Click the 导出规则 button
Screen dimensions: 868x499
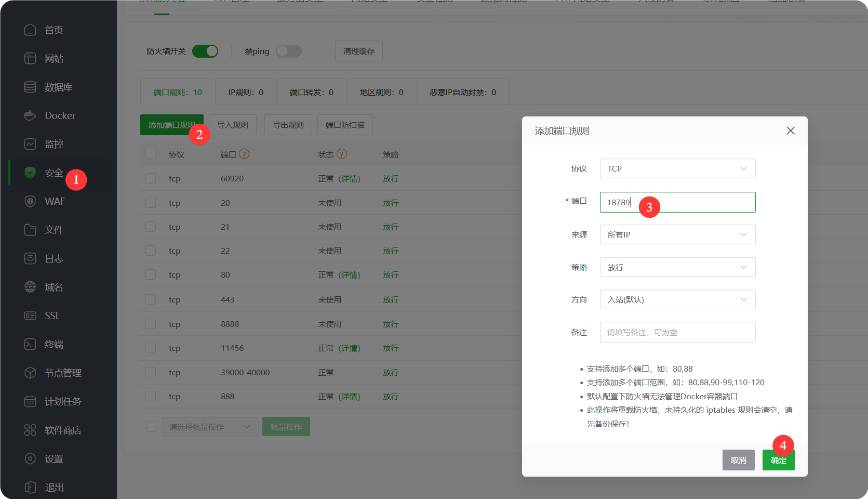point(288,125)
